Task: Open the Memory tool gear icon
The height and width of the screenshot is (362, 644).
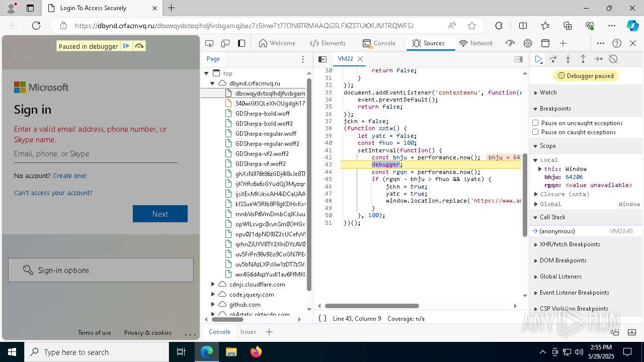Action: pos(528,43)
